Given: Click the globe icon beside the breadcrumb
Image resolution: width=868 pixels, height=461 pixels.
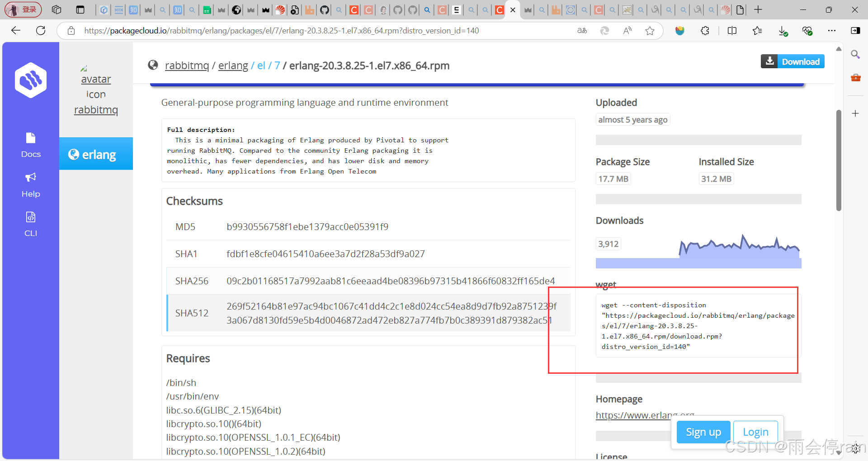Looking at the screenshot, I should (153, 65).
